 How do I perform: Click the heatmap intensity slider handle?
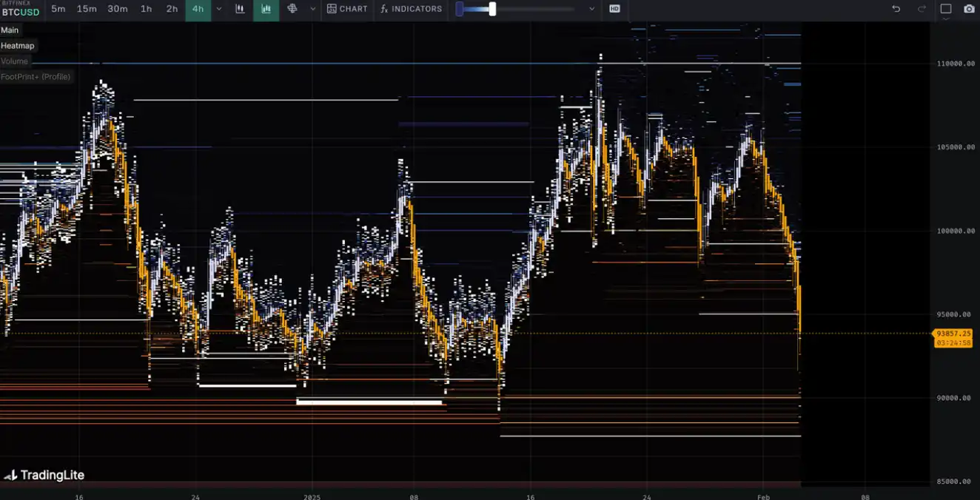click(x=492, y=9)
